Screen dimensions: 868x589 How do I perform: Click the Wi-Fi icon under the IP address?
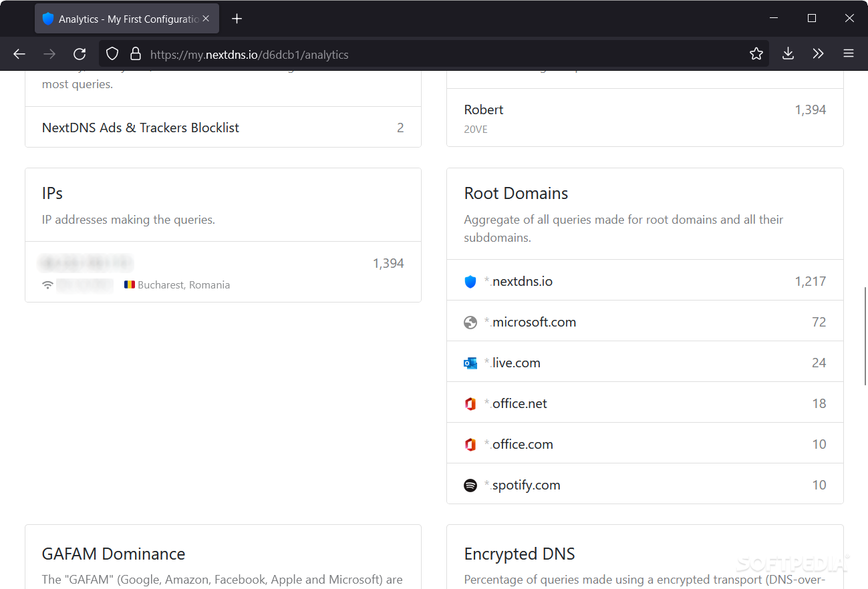pos(47,285)
